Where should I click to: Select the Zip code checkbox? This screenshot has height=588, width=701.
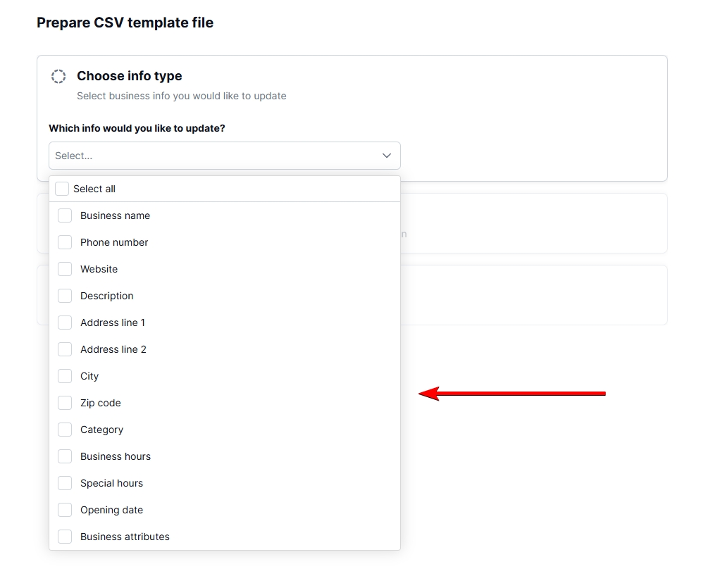pyautogui.click(x=65, y=403)
